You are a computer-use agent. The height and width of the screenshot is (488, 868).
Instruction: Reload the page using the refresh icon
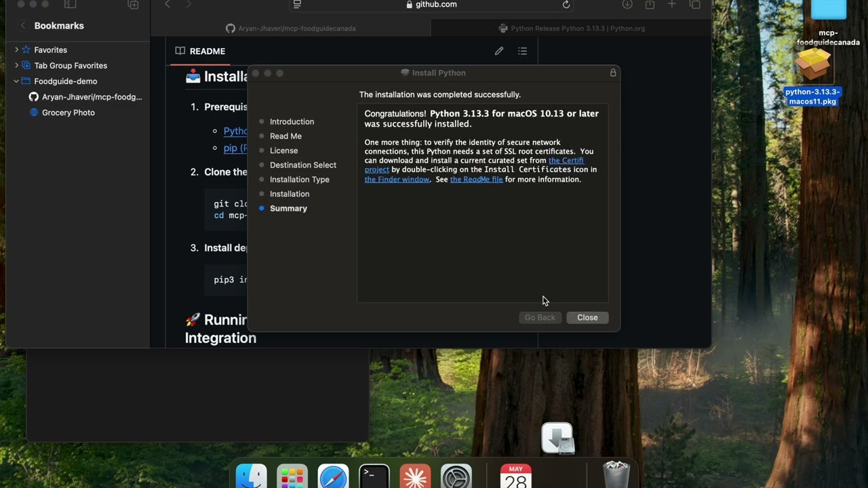click(x=566, y=5)
